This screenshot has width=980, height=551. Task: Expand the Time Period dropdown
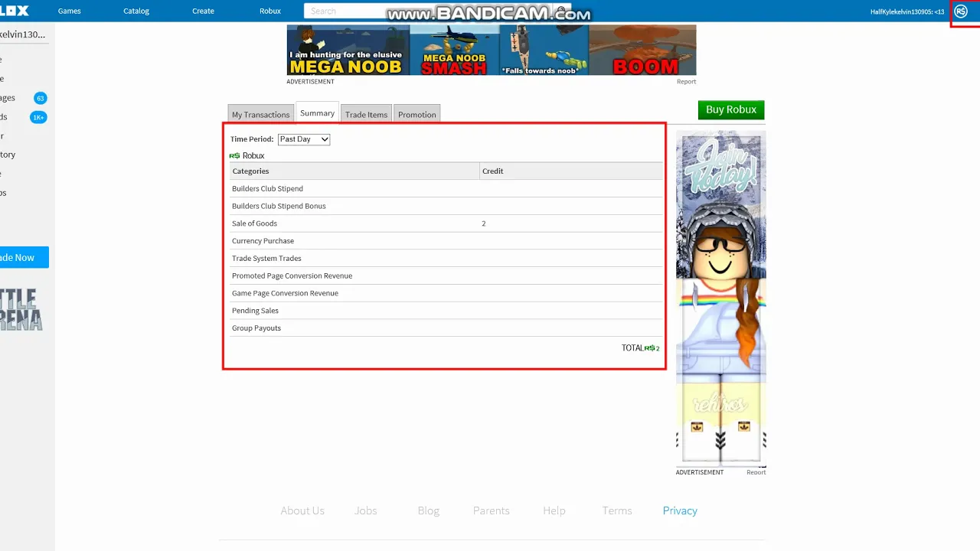click(304, 139)
